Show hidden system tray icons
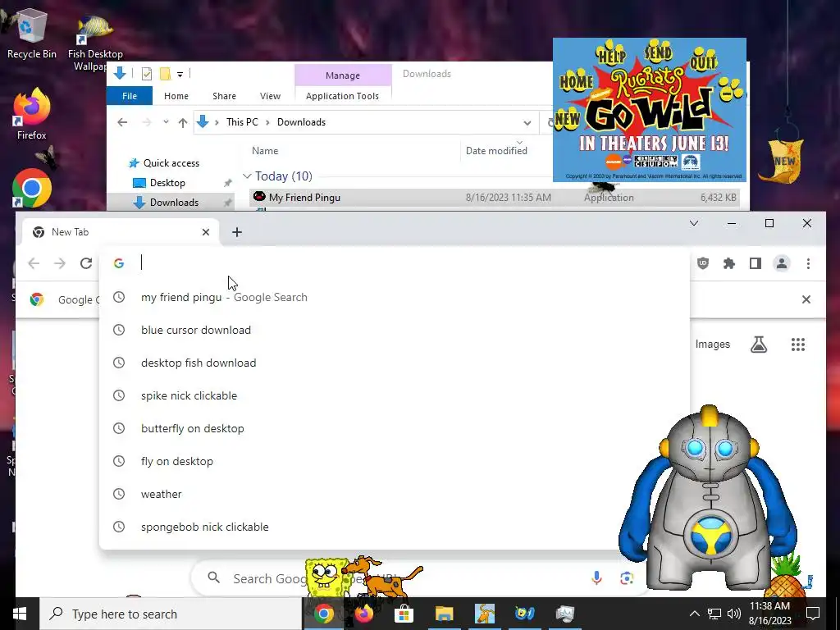 point(694,614)
